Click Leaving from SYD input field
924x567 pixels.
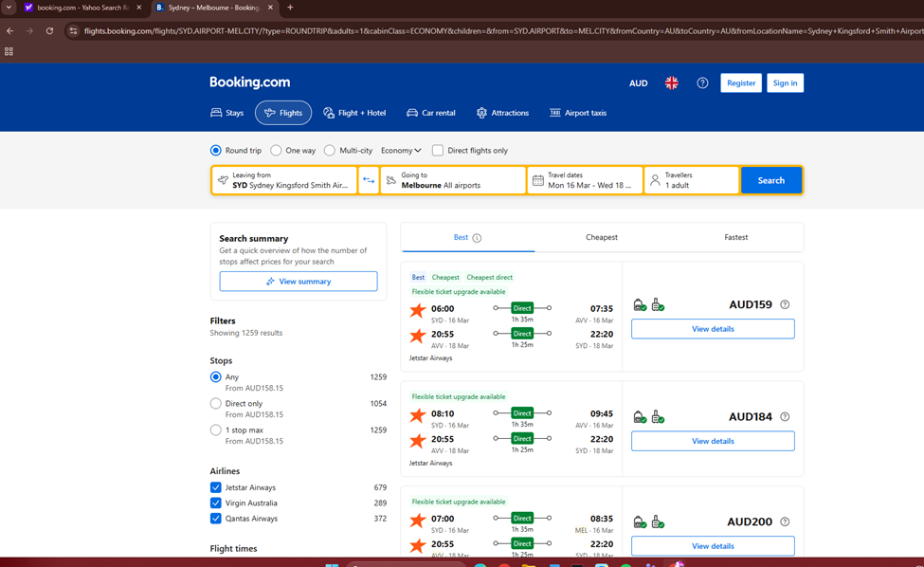(x=284, y=180)
